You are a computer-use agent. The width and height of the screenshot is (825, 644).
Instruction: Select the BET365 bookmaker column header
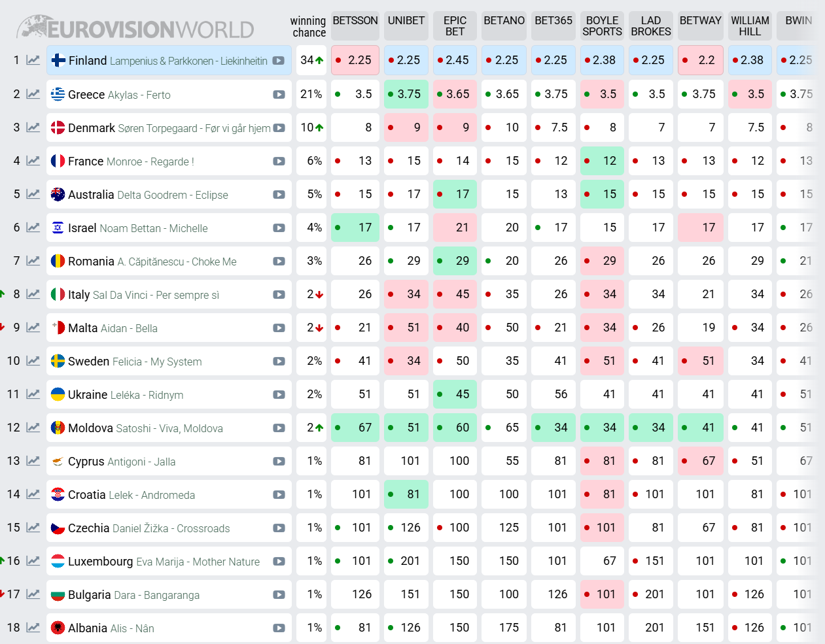(x=553, y=26)
